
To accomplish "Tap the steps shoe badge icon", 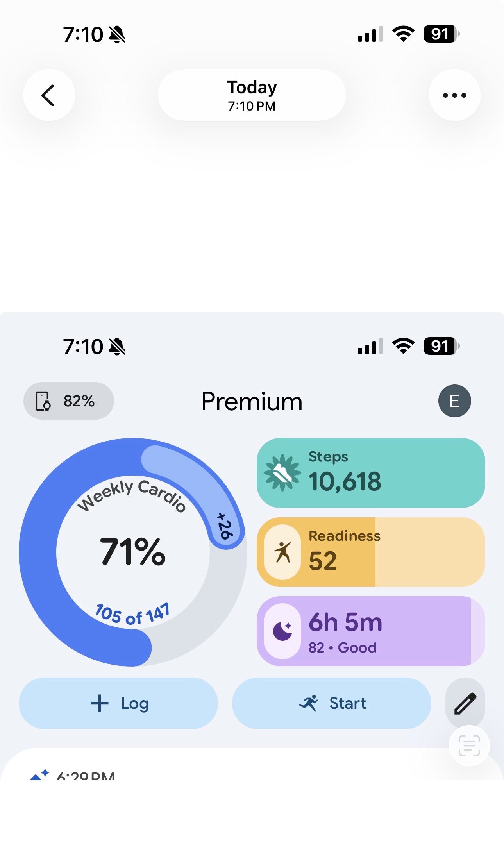I will [282, 473].
